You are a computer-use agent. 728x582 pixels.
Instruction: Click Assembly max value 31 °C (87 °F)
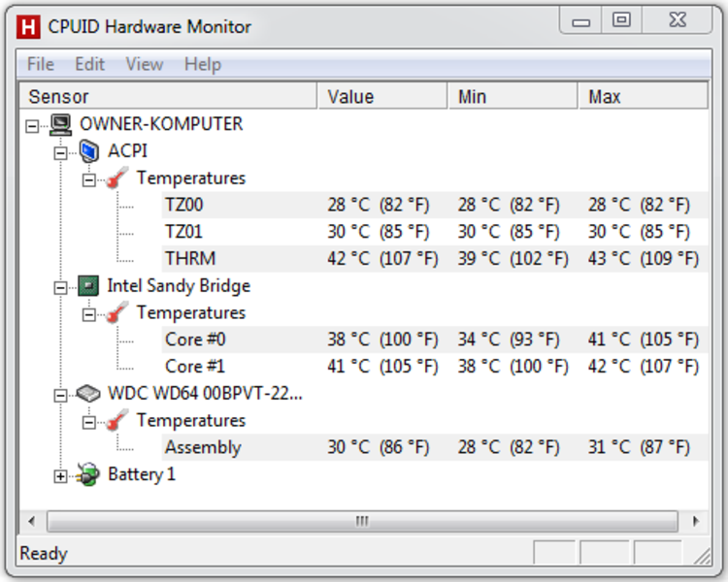tap(639, 447)
